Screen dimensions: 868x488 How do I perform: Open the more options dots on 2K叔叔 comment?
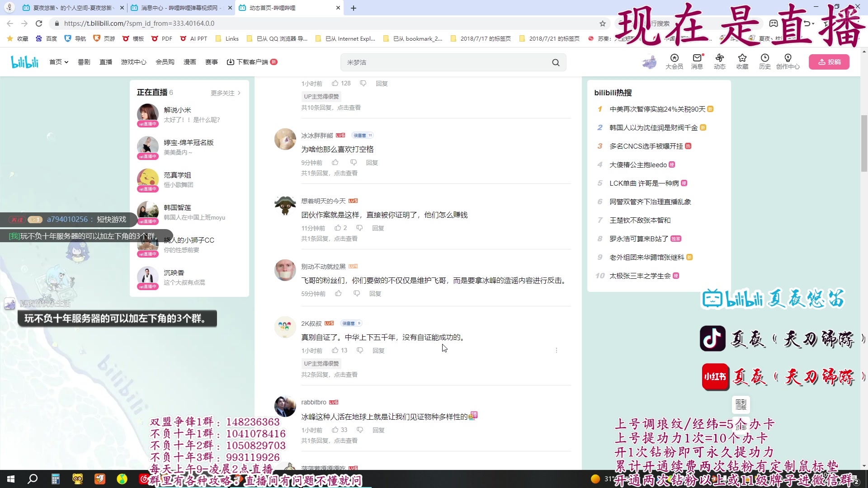pos(557,350)
